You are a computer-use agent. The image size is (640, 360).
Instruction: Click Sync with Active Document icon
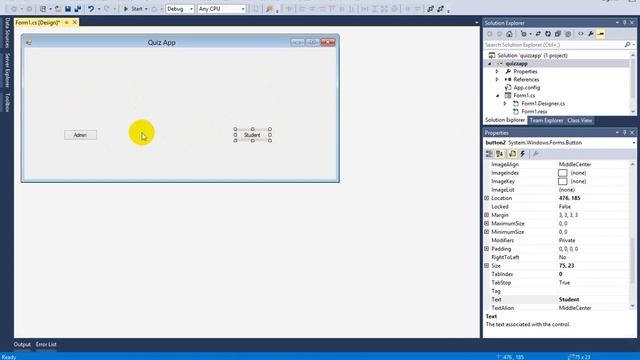(538, 34)
